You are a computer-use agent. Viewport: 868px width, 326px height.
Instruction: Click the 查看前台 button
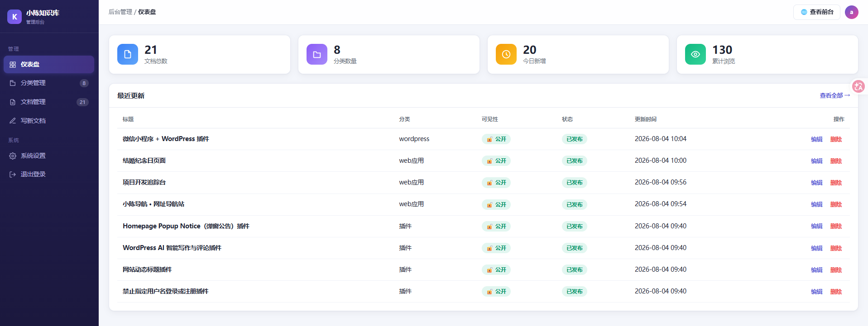point(817,12)
